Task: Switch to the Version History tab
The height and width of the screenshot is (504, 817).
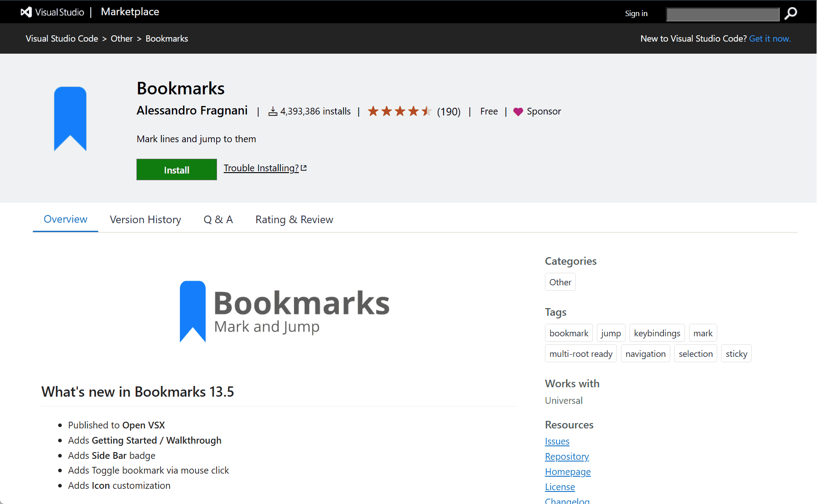Action: click(x=145, y=220)
